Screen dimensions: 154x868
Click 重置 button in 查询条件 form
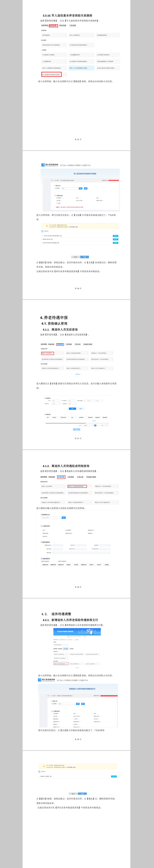click(x=80, y=408)
